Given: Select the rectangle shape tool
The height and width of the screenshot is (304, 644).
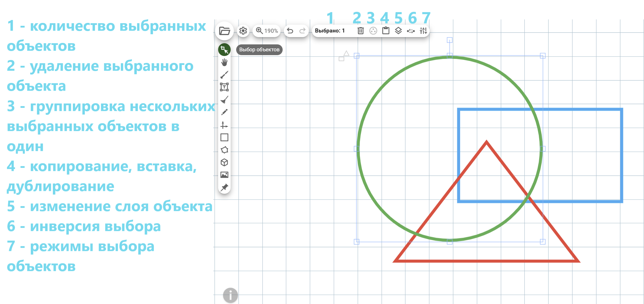Looking at the screenshot, I should click(x=224, y=137).
